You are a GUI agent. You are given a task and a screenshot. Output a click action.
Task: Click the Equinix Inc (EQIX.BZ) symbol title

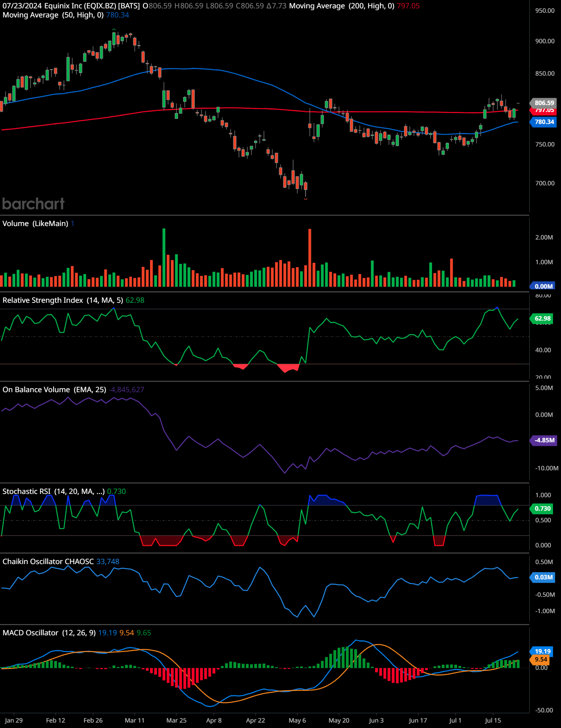click(80, 6)
